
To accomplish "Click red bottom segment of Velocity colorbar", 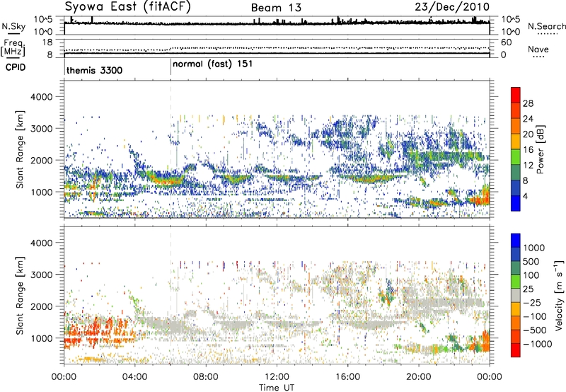I will click(516, 350).
